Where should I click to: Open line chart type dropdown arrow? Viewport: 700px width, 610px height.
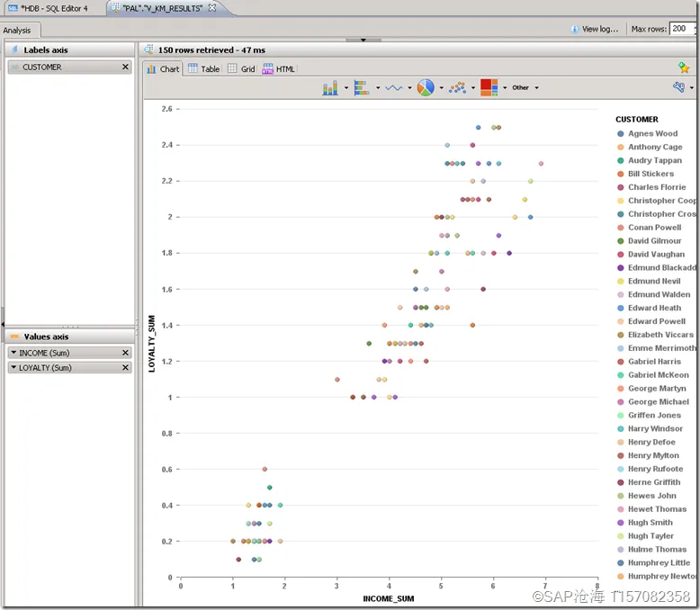(409, 88)
